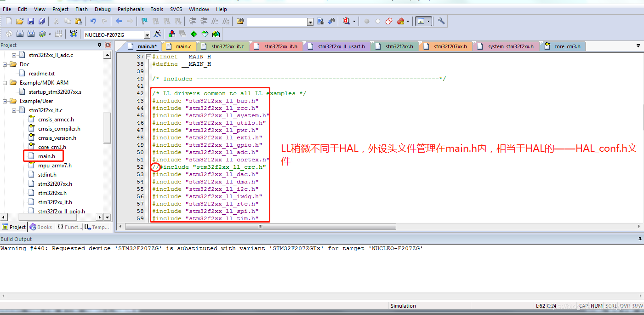
Task: Open Manage Run-Time Environment
Action: point(194,34)
